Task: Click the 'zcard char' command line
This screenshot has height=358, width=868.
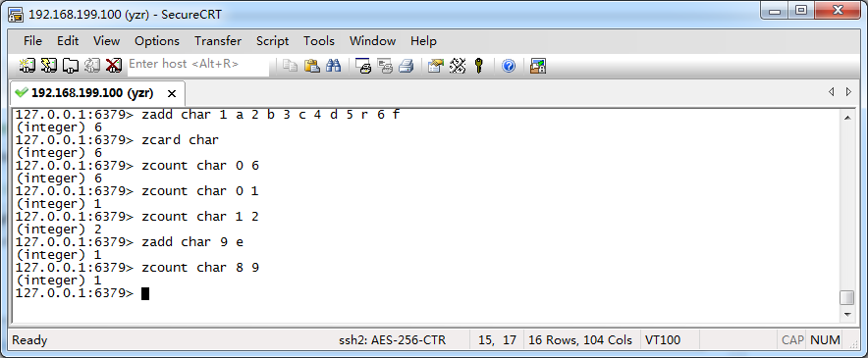Action: (x=117, y=140)
